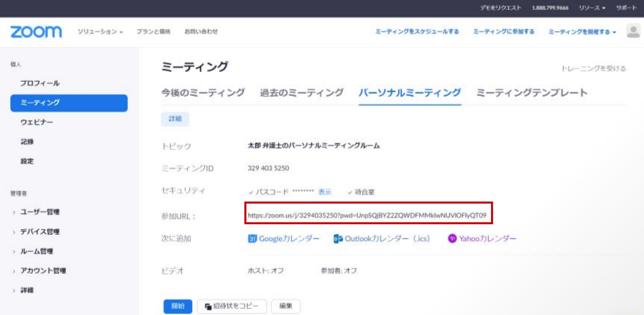644x315 pixels.
Task: Click 表示 to reveal the passcode
Action: pos(325,192)
